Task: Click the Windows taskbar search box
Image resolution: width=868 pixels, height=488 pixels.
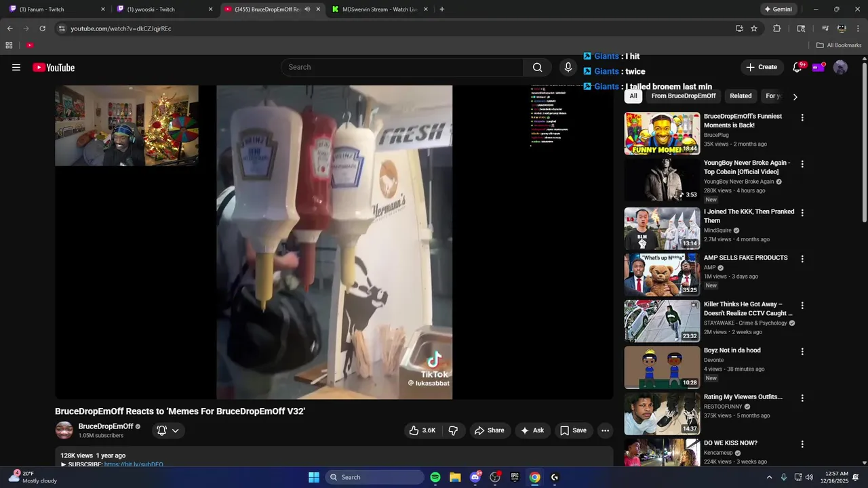Action: point(375,477)
